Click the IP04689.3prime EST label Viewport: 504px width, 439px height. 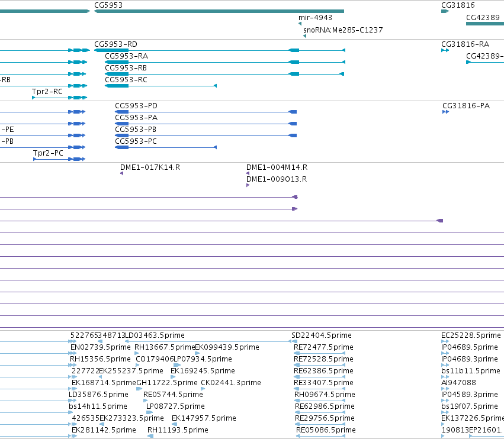469,359
